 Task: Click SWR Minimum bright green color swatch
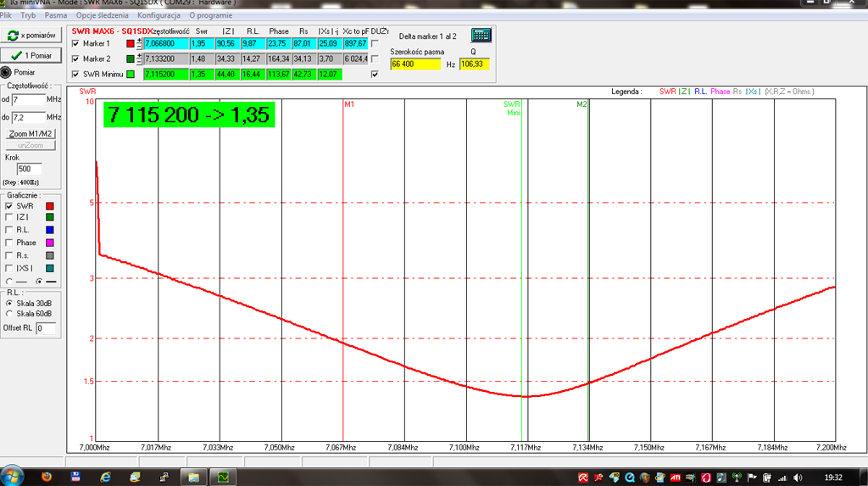click(130, 75)
